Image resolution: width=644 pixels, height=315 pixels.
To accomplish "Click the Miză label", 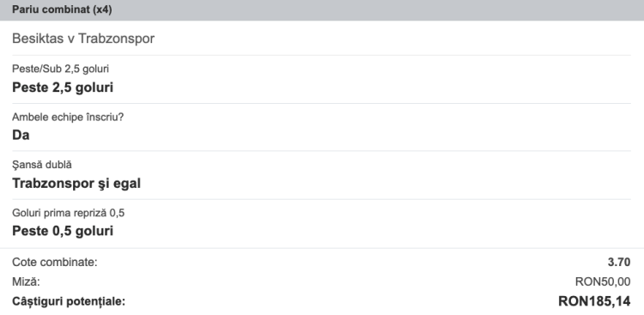I will tap(26, 282).
